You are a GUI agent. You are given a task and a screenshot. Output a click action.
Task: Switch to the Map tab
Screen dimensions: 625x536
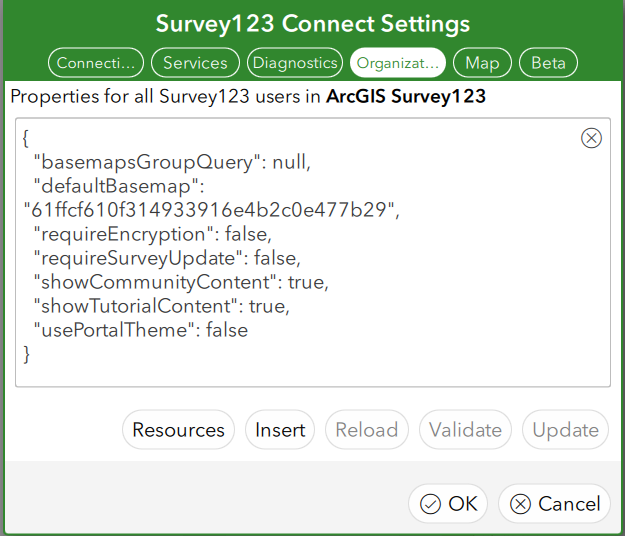click(482, 63)
